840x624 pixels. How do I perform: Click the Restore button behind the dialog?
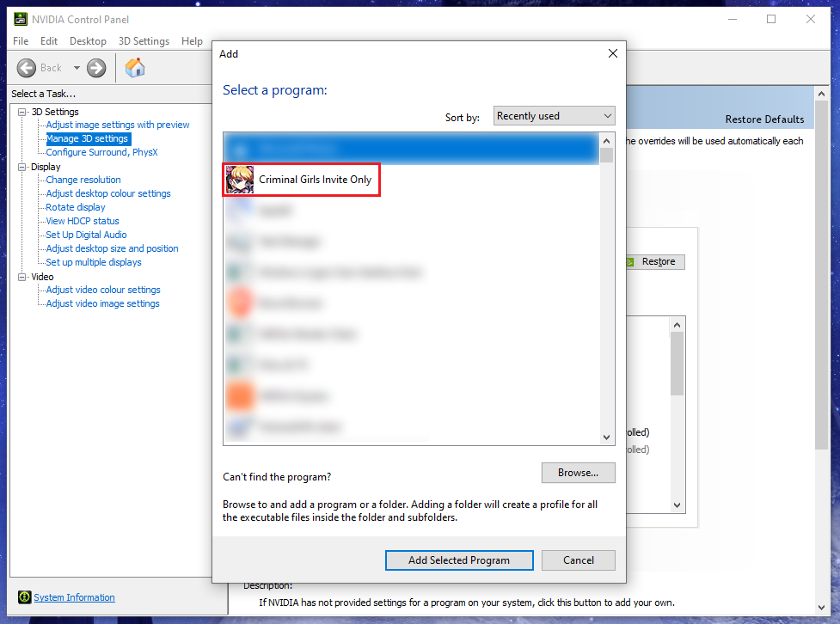coord(656,261)
